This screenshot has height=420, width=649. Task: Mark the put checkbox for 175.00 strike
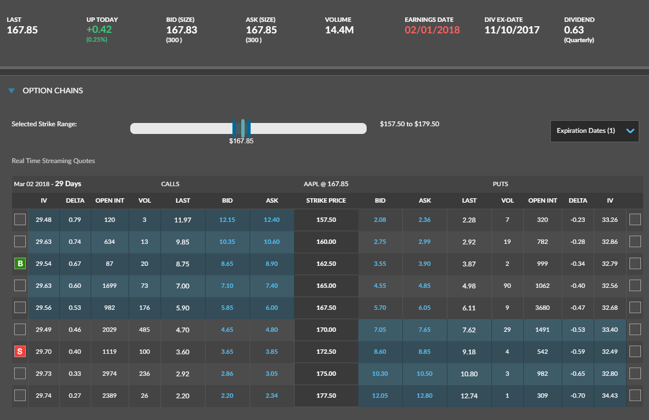point(634,374)
